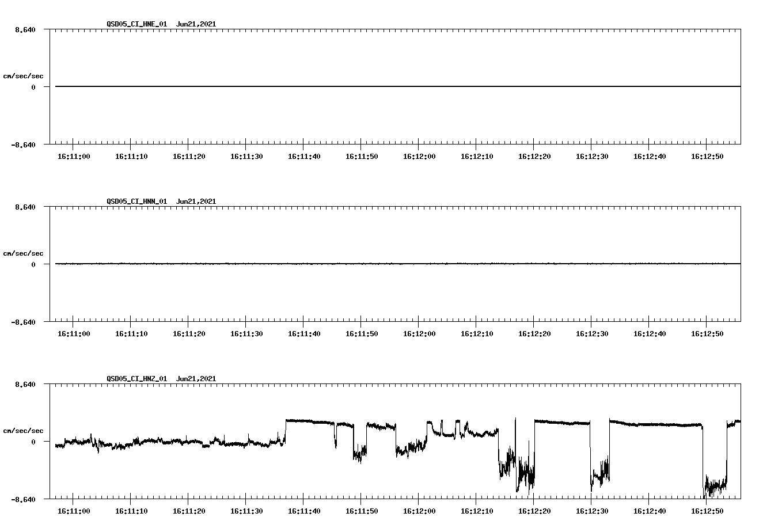Click the 8.640 top label of HNN plot
Image resolution: width=782 pixels, height=532 pixels.
click(x=25, y=207)
